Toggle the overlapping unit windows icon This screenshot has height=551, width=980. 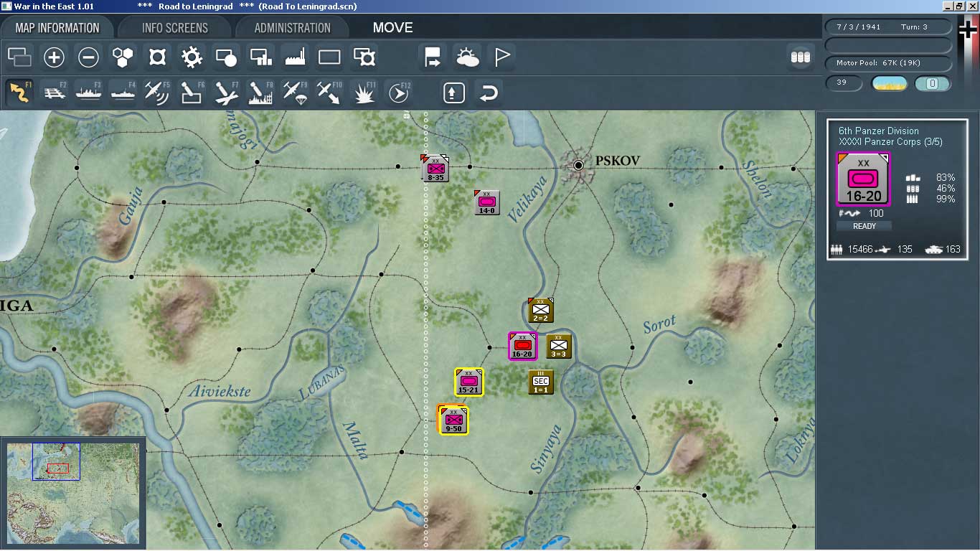pos(19,57)
